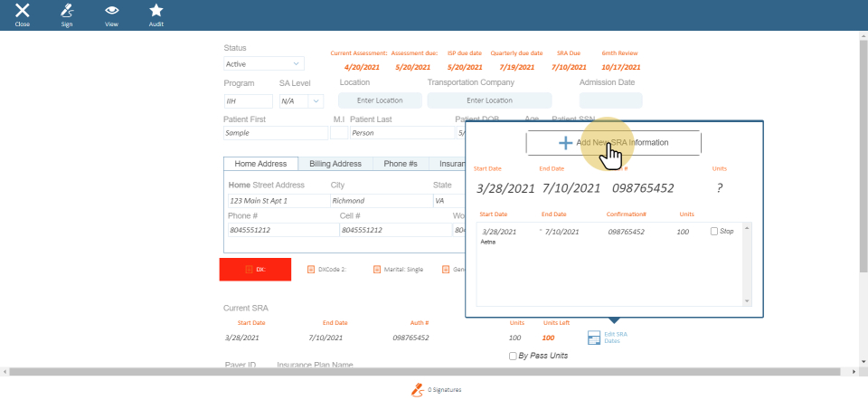Click Add New SRA Information button

click(x=614, y=143)
